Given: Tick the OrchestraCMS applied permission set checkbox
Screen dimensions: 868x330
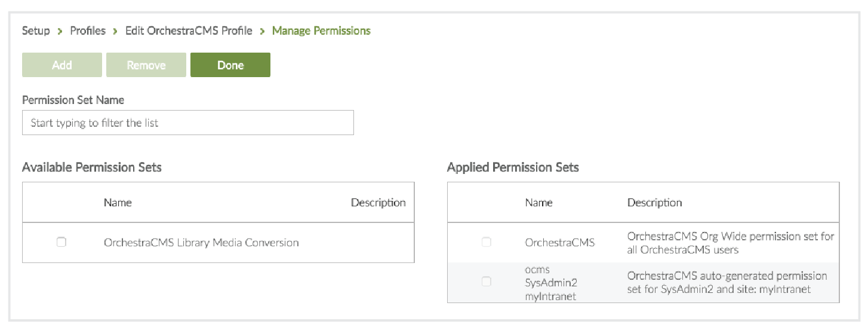Looking at the screenshot, I should [x=486, y=242].
